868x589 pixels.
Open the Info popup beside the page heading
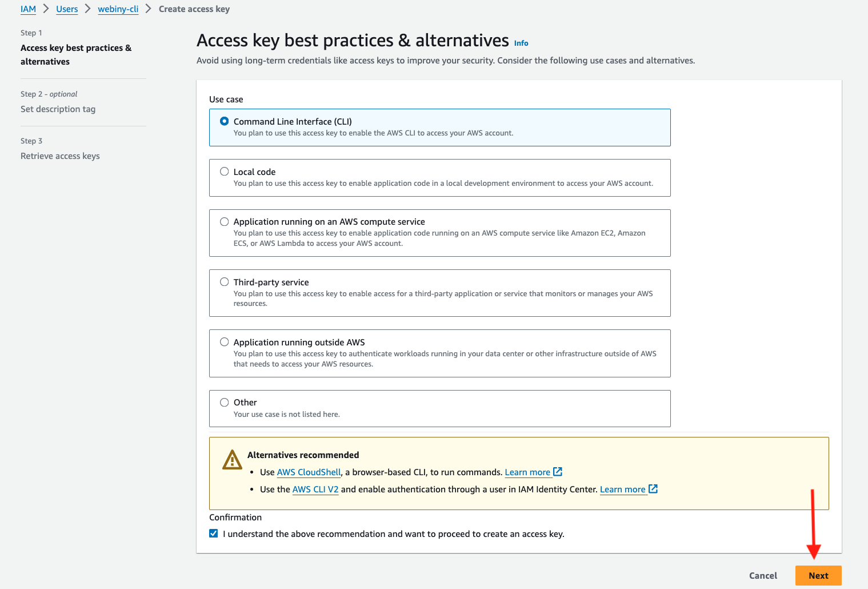click(x=521, y=43)
